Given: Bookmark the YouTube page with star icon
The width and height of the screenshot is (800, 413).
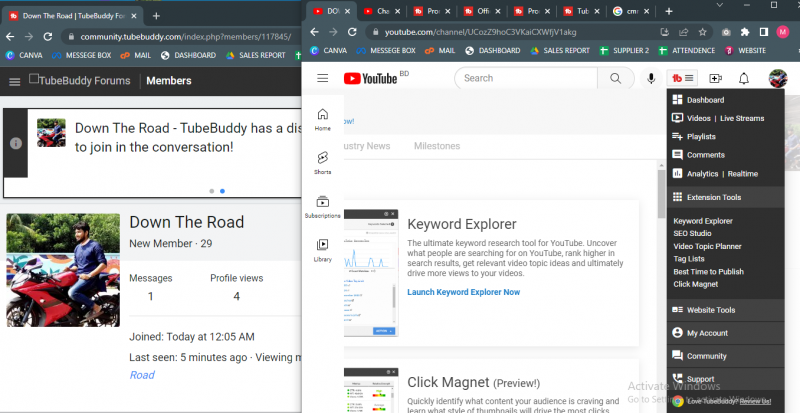Looking at the screenshot, I should click(x=704, y=32).
